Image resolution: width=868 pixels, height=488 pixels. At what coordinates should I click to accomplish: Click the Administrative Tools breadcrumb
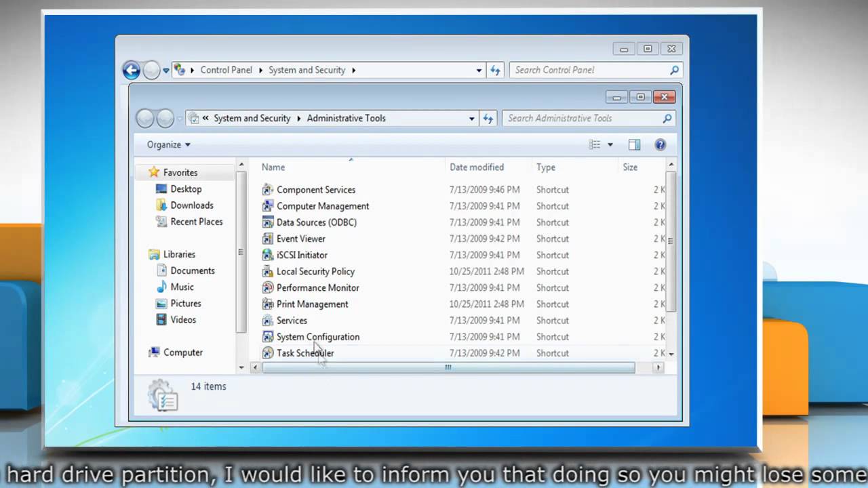tap(346, 118)
